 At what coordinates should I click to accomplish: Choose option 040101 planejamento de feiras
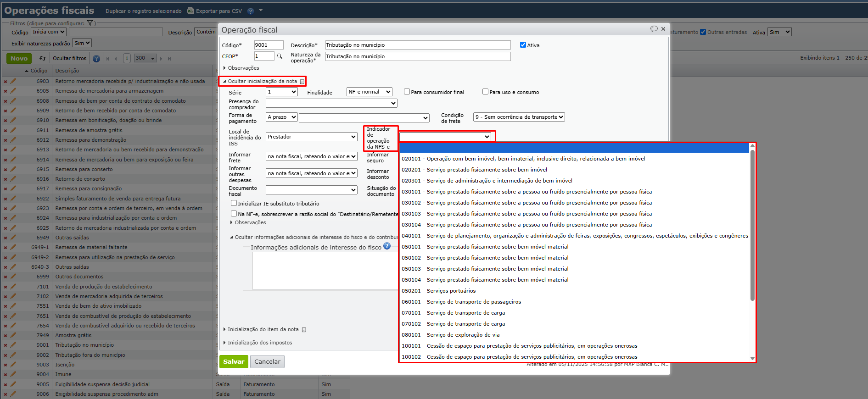click(574, 236)
